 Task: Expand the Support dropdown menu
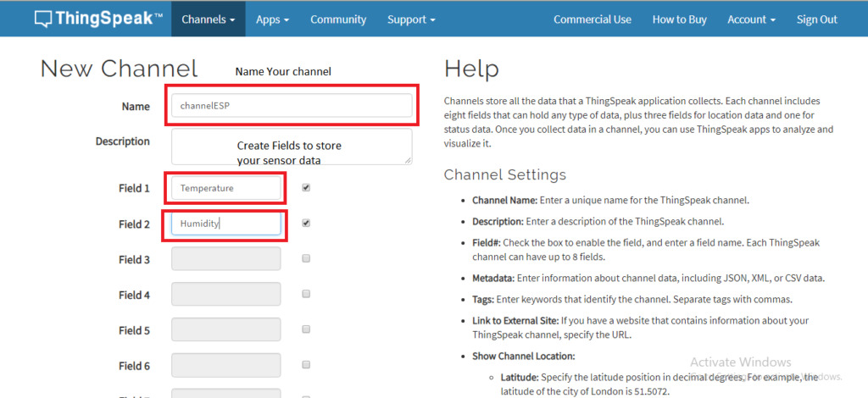coord(411,19)
